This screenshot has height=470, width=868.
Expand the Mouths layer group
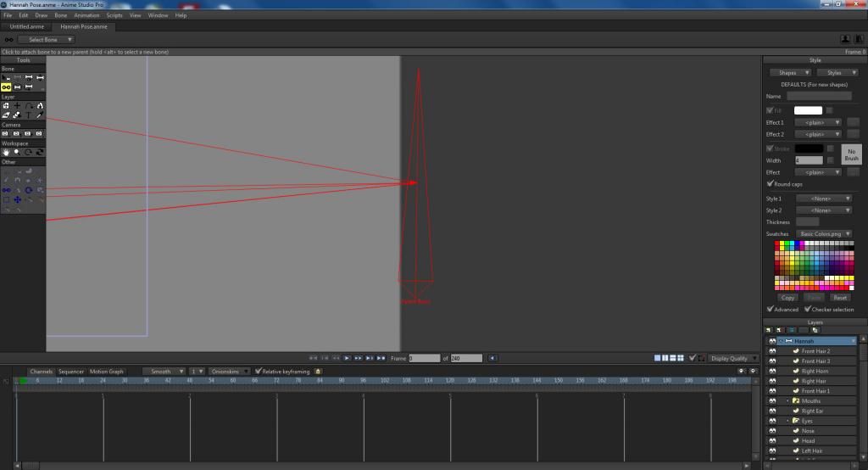(787, 400)
